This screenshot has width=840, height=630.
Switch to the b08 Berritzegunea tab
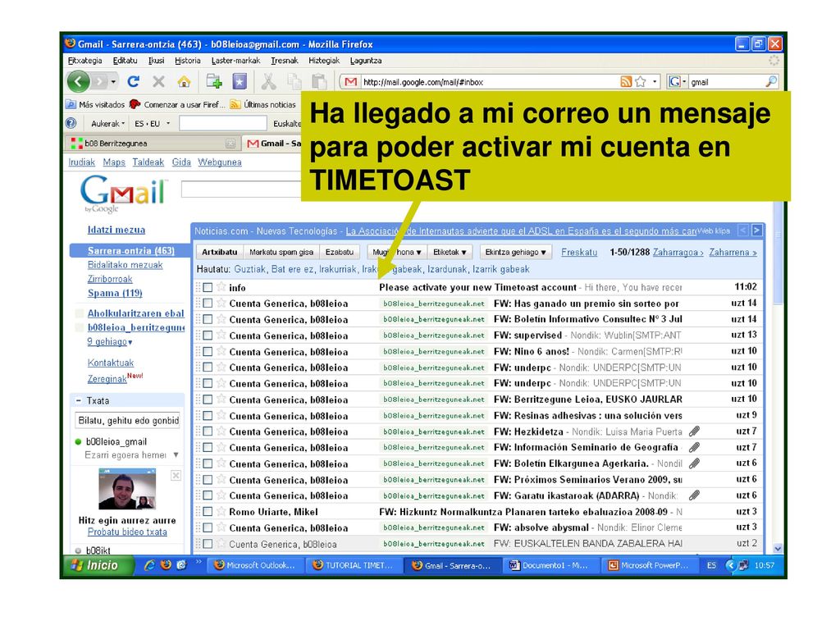click(x=153, y=143)
